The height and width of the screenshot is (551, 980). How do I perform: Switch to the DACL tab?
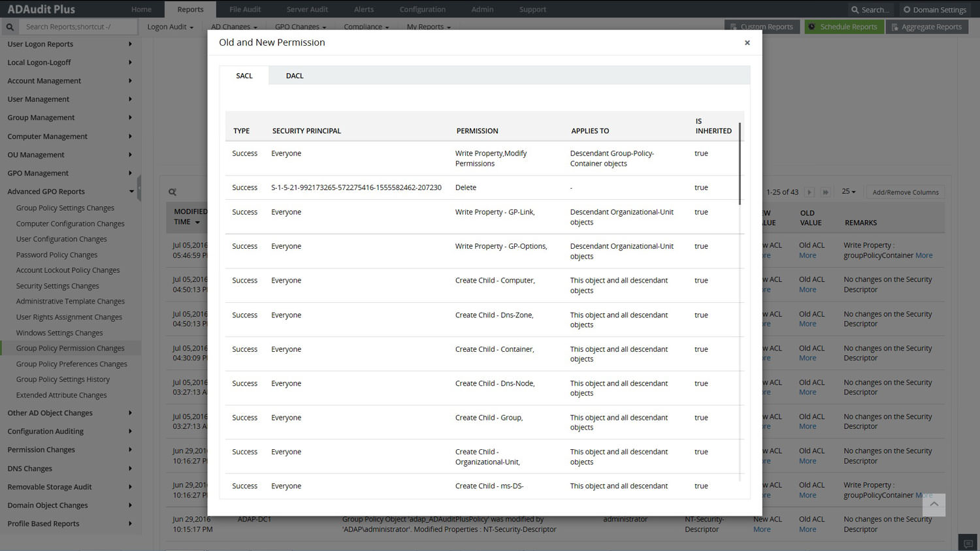tap(295, 76)
